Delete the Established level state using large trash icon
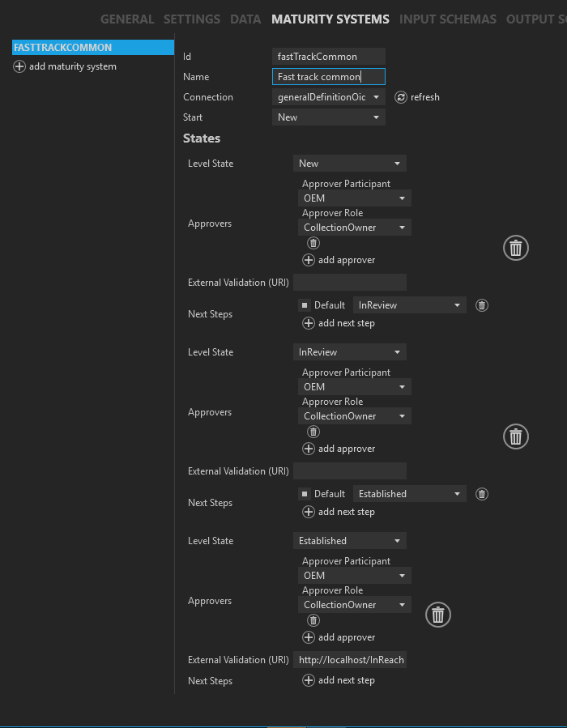Screen dimensions: 567x728 (x=438, y=615)
